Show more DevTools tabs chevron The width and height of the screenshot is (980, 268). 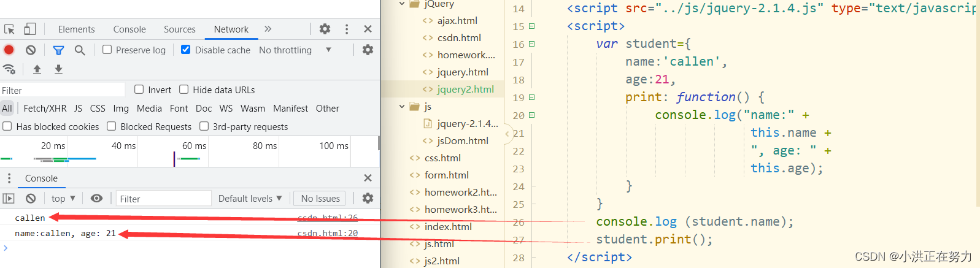coord(268,29)
